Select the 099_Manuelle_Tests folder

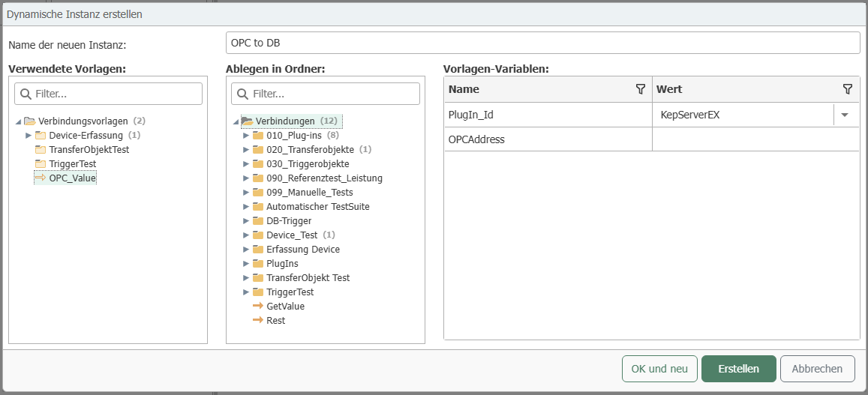309,193
